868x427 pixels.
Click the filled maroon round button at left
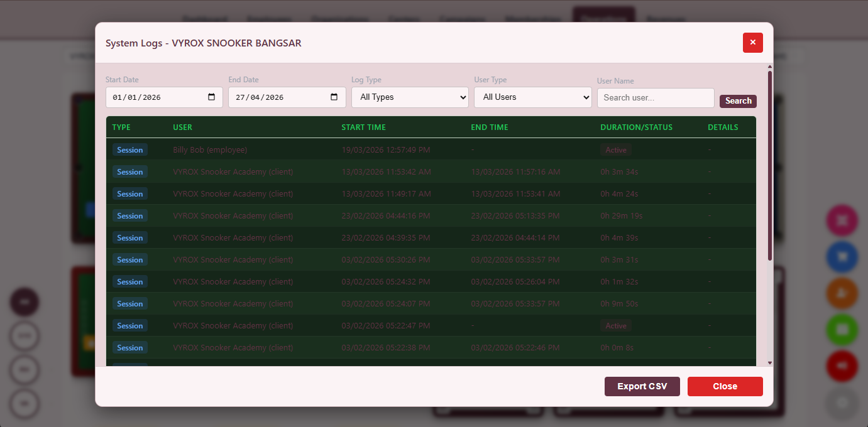point(25,302)
